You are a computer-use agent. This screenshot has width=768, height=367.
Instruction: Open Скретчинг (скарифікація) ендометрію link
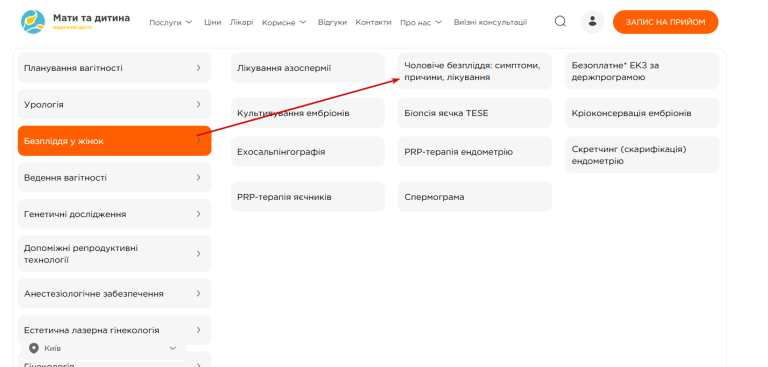642,155
